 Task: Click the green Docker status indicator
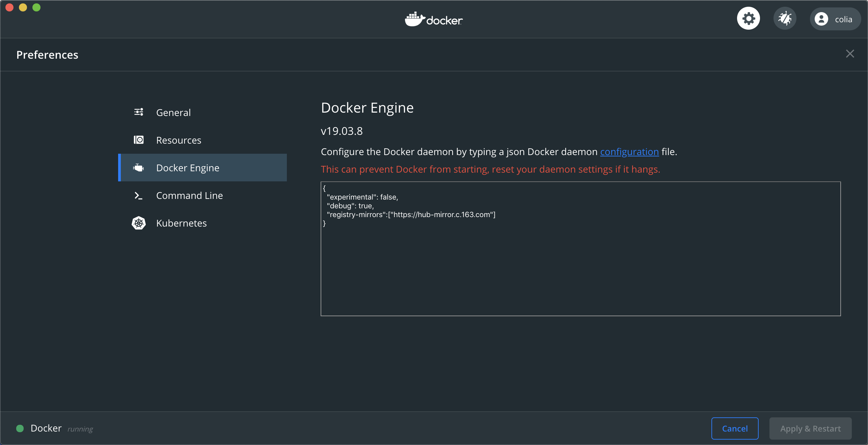coord(20,428)
